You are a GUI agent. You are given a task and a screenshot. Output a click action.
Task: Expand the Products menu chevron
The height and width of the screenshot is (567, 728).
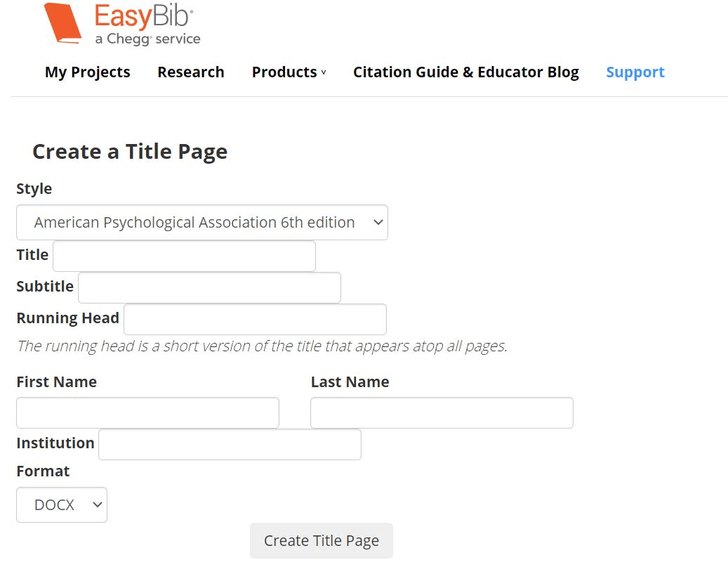coord(324,72)
